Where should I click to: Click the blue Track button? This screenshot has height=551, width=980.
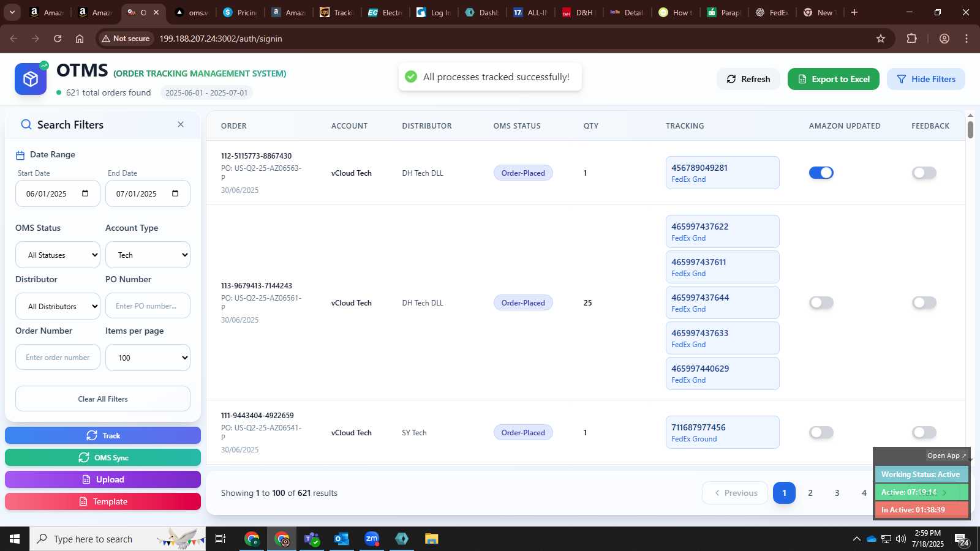pyautogui.click(x=103, y=435)
